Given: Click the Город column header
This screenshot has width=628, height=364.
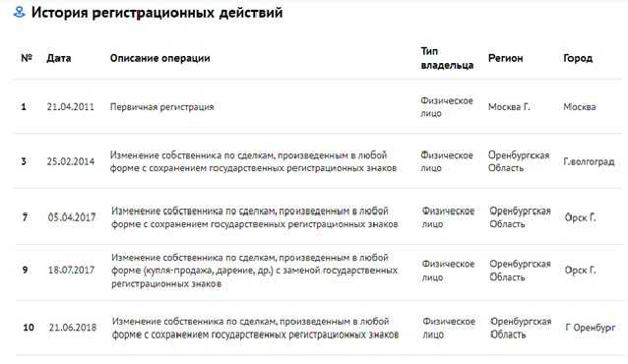Looking at the screenshot, I should coord(578,58).
